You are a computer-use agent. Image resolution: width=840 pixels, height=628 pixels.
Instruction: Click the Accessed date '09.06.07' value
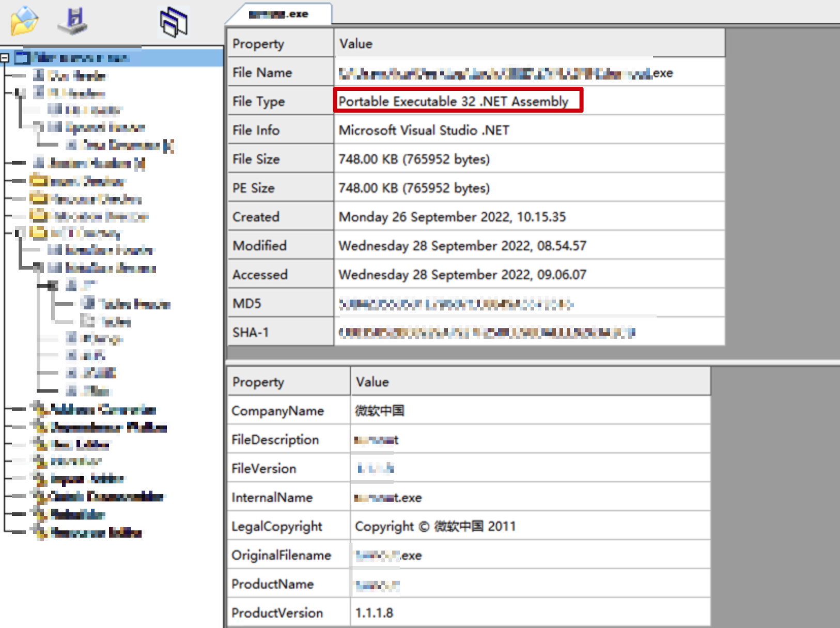[462, 275]
